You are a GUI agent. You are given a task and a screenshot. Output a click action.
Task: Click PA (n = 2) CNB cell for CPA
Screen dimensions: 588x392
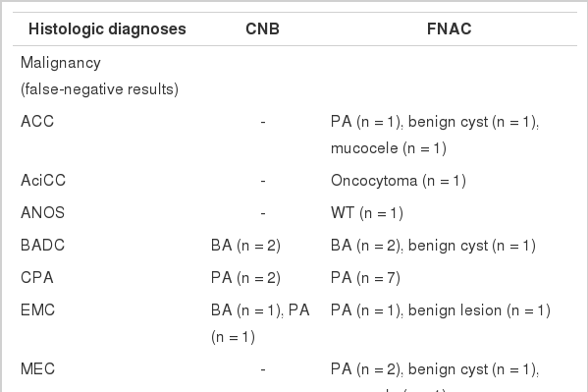click(x=245, y=278)
